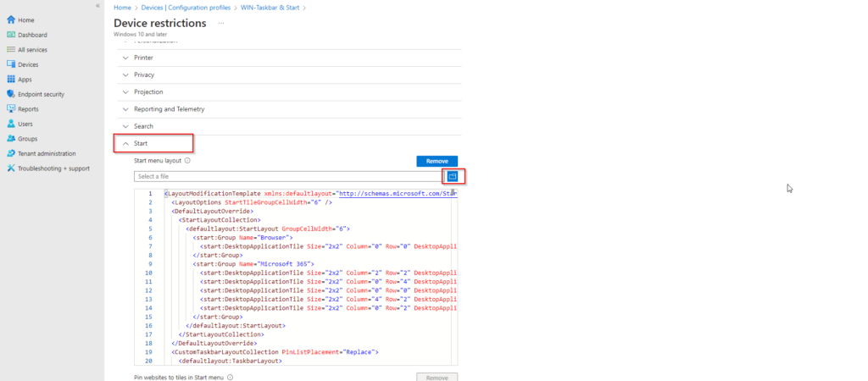The image size is (868, 381).
Task: Click line 2 LayoutOptions code text
Action: click(252, 203)
